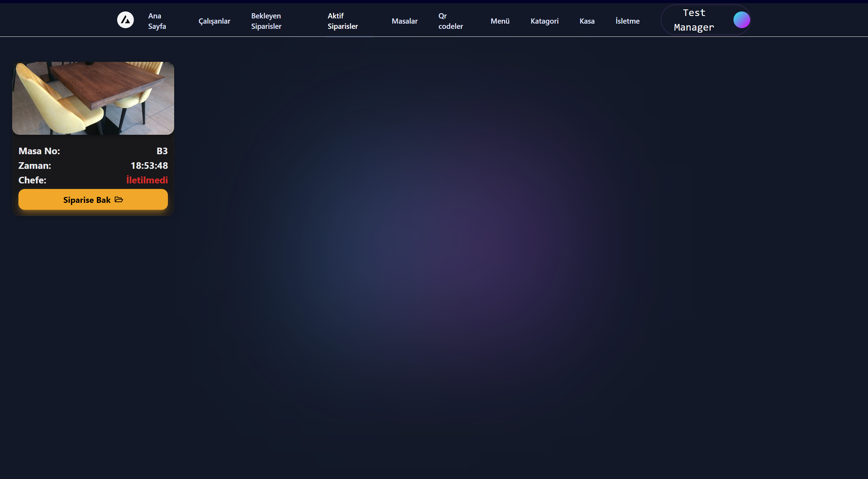
Task: Navigate to Masalar page
Action: pos(405,21)
